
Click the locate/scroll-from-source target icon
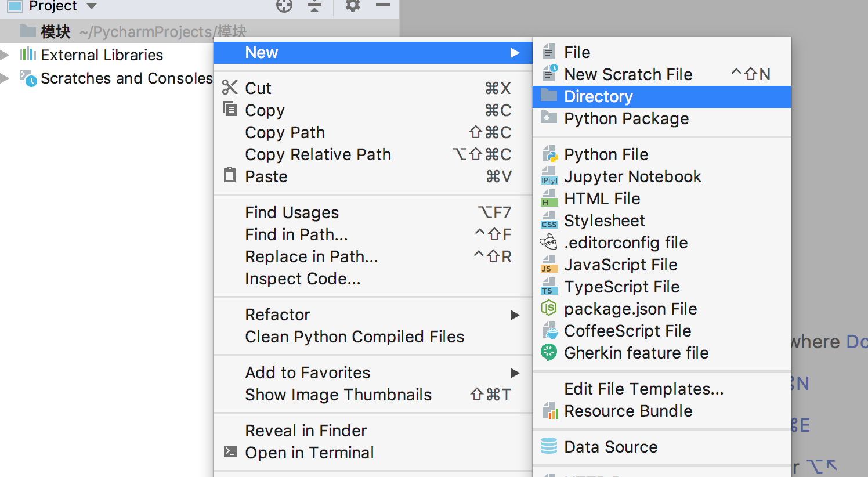[284, 6]
